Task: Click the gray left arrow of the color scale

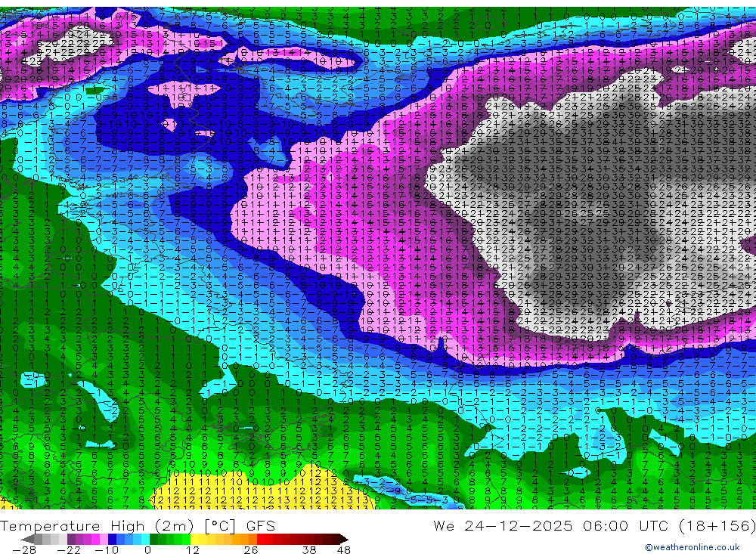Action: [x=27, y=540]
